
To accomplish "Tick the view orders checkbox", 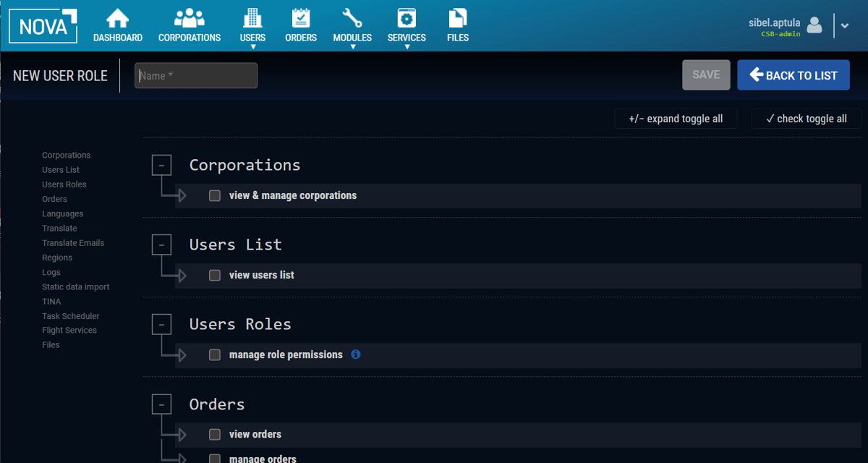I will pyautogui.click(x=215, y=434).
